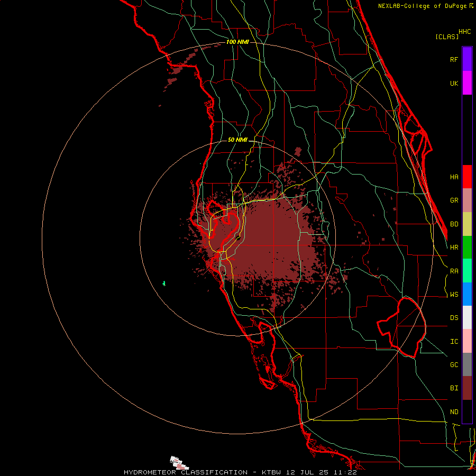Click the HR green legend swatch
This screenshot has width=476, height=476.
pyautogui.click(x=467, y=248)
